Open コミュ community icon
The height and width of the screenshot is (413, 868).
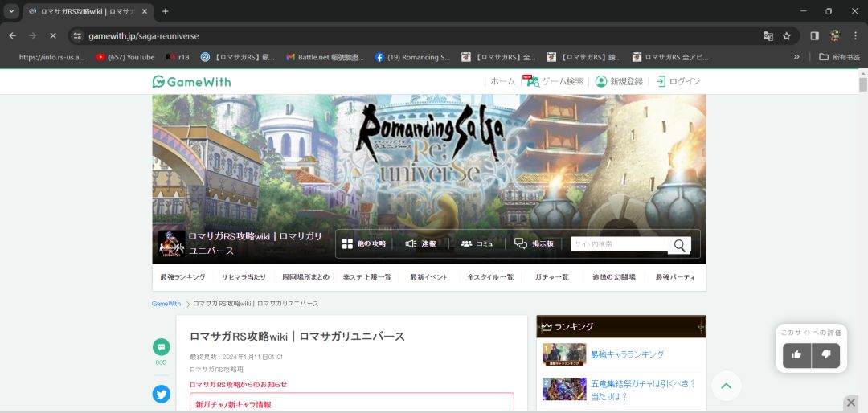pos(477,244)
